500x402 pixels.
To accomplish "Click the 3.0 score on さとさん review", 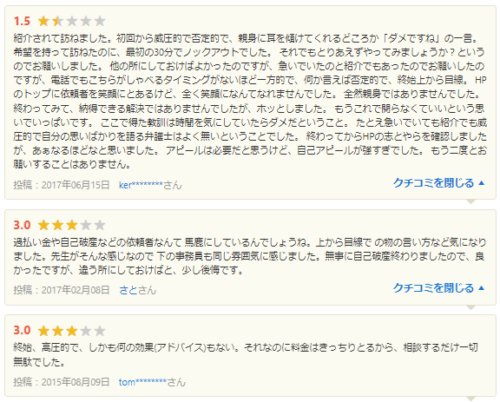I will coord(22,225).
